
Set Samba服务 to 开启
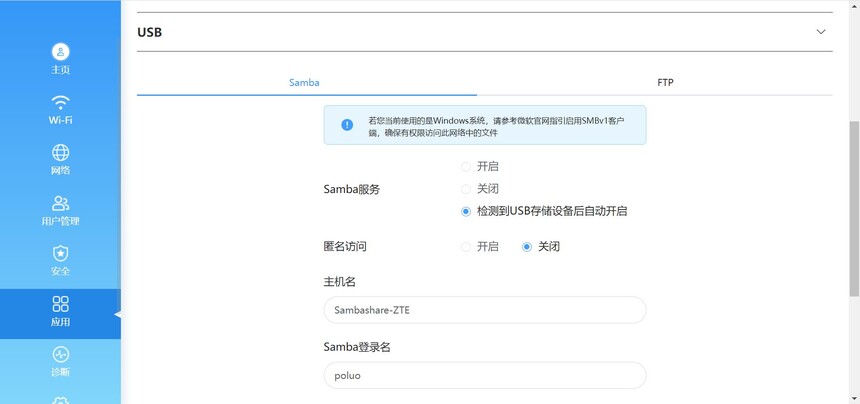pos(466,167)
